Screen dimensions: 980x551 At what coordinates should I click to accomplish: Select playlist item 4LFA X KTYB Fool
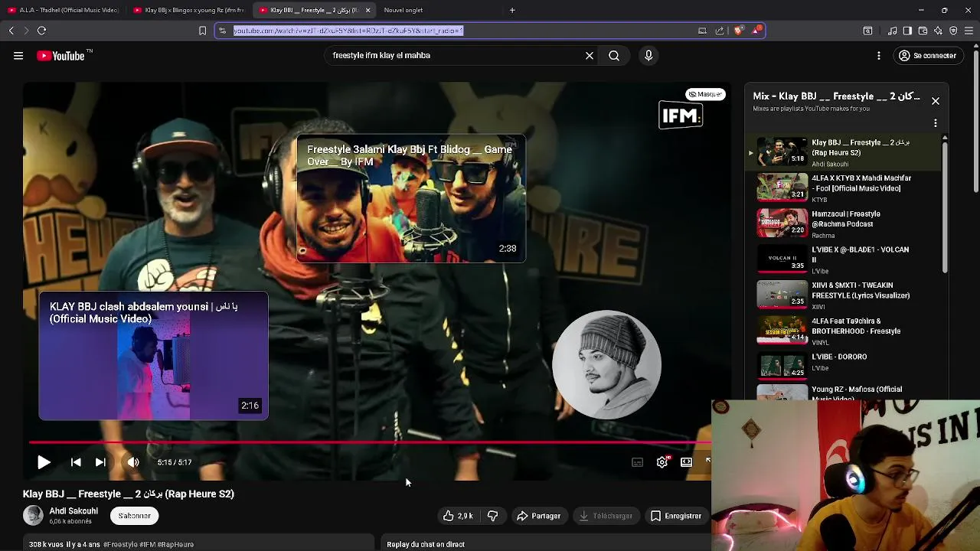coord(842,188)
